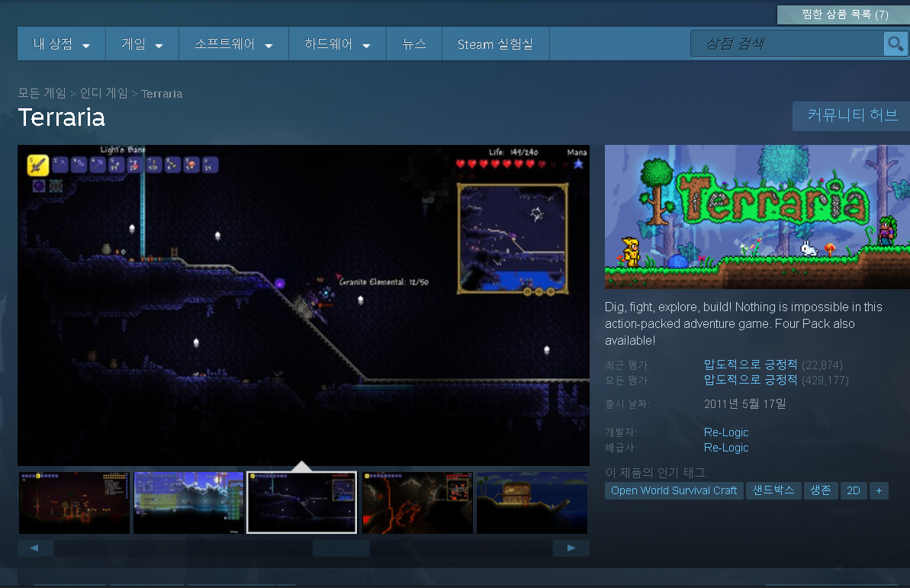Select the 생존 tag
Viewport: 910px width, 588px height.
(x=821, y=490)
